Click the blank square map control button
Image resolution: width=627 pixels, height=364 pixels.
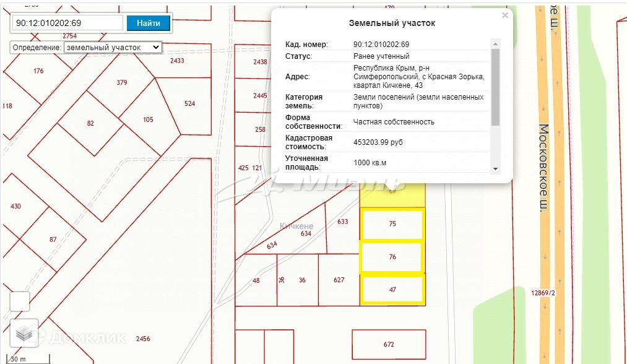(20, 301)
